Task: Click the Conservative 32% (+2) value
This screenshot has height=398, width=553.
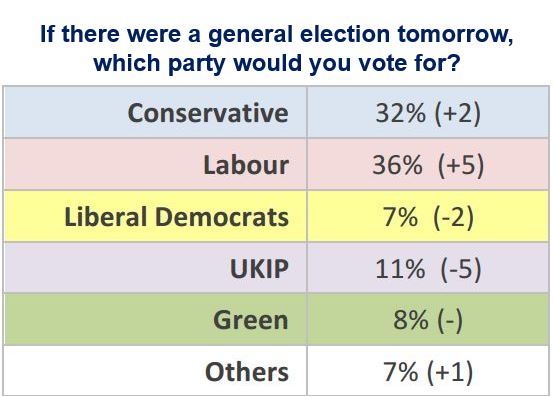Action: pos(428,113)
